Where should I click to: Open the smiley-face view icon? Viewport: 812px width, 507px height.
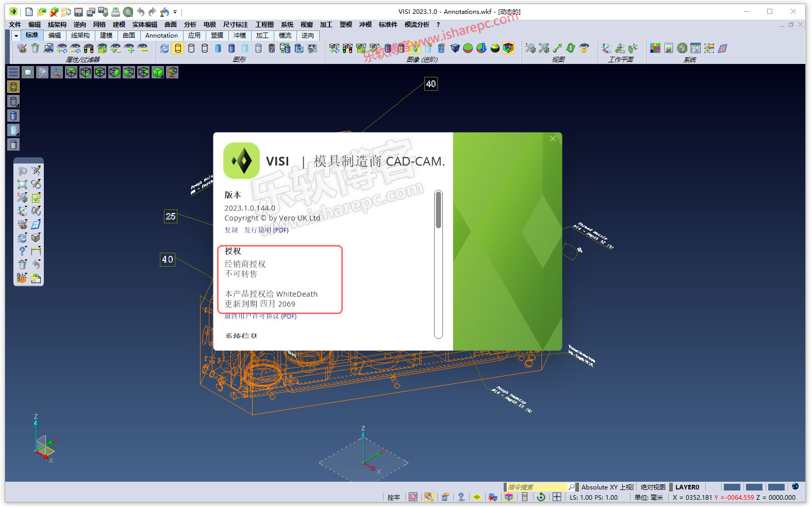coord(584,48)
